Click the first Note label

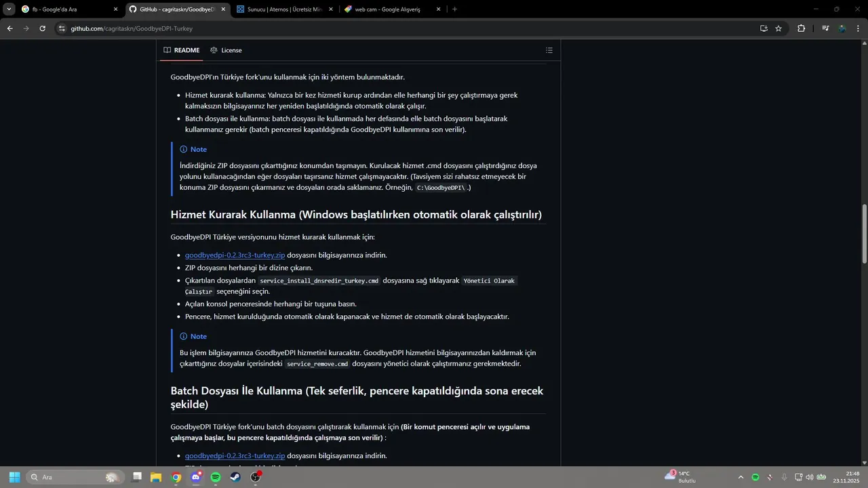[193, 149]
